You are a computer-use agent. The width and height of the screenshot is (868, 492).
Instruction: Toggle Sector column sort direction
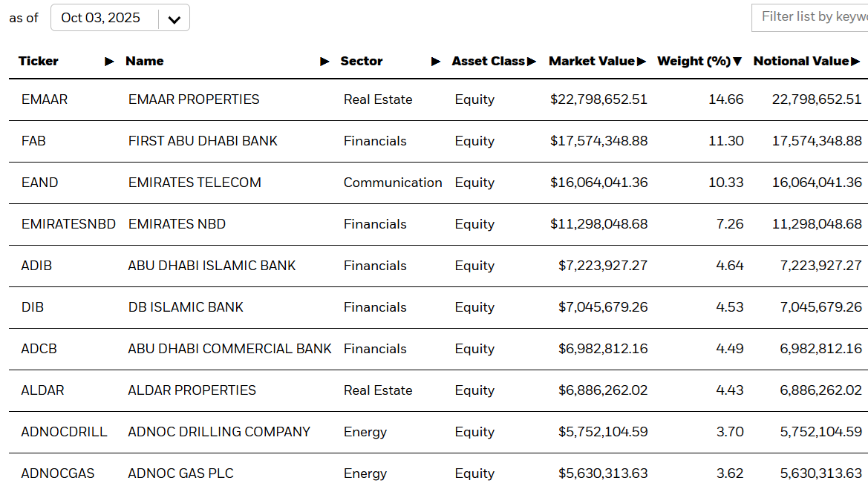click(x=435, y=62)
